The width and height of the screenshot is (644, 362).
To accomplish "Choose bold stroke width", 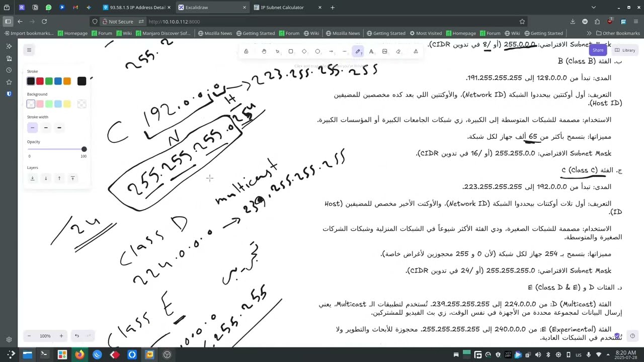I will click(46, 128).
